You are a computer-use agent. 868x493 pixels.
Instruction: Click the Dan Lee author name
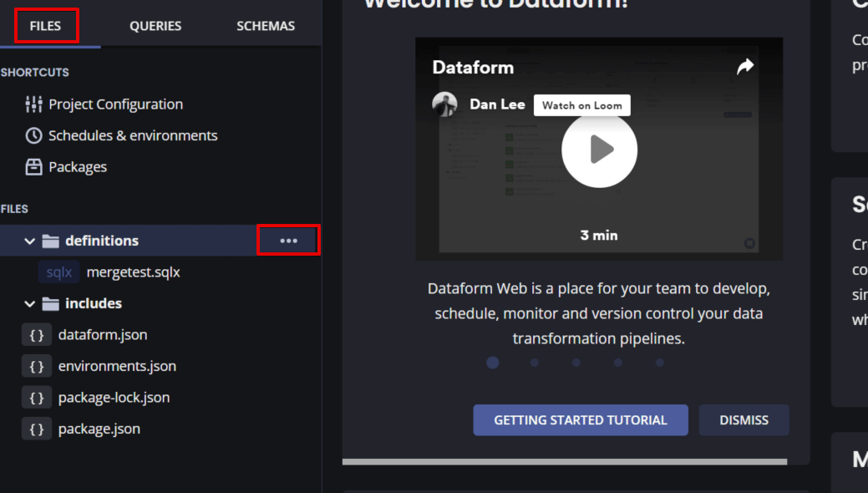click(x=497, y=104)
